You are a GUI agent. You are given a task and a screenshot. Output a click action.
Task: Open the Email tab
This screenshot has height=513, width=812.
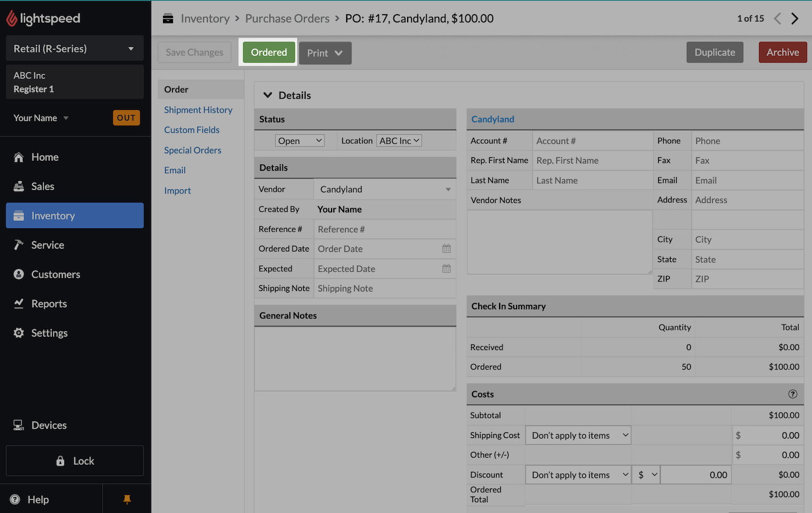[175, 170]
